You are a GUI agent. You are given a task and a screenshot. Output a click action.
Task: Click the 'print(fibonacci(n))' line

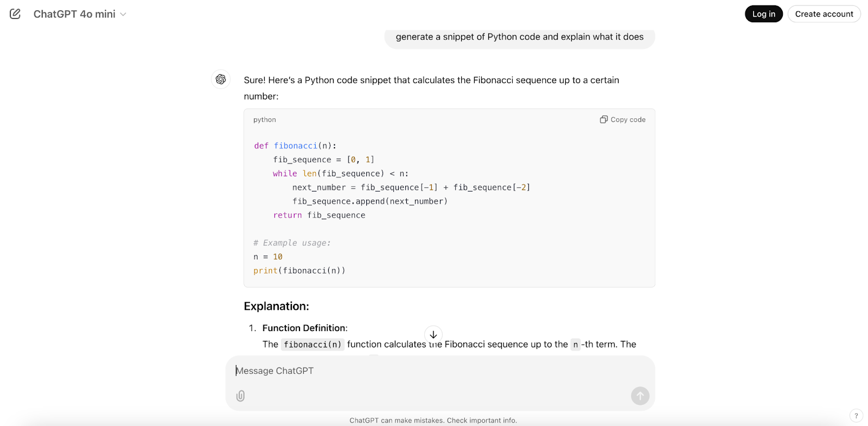tap(299, 271)
